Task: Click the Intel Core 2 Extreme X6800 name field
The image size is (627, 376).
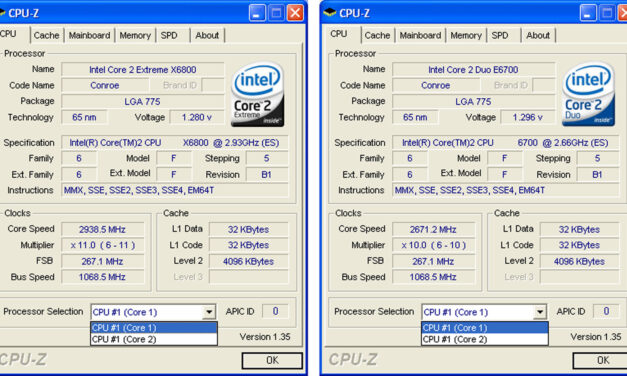Action: pyautogui.click(x=143, y=70)
